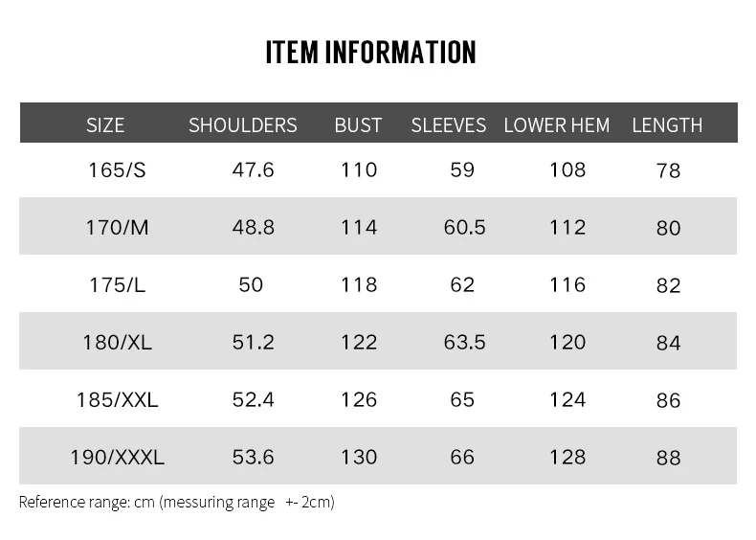Click the BUST column header
This screenshot has width=756, height=540.
(x=358, y=125)
